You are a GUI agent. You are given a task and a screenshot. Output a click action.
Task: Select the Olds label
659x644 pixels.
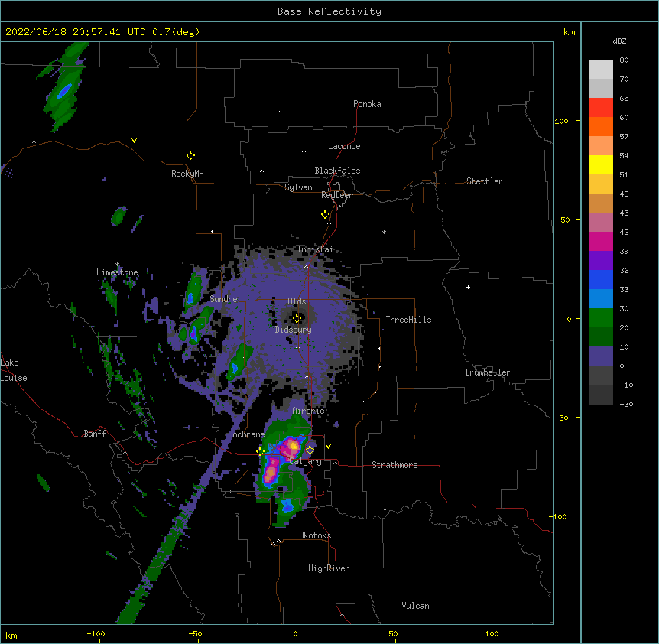[x=297, y=301]
